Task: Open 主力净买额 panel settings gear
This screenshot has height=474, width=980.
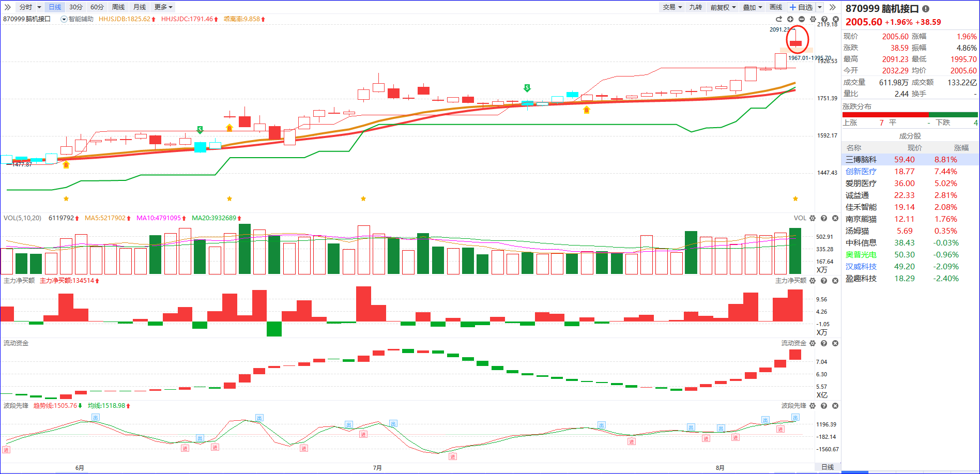Action: [813, 281]
